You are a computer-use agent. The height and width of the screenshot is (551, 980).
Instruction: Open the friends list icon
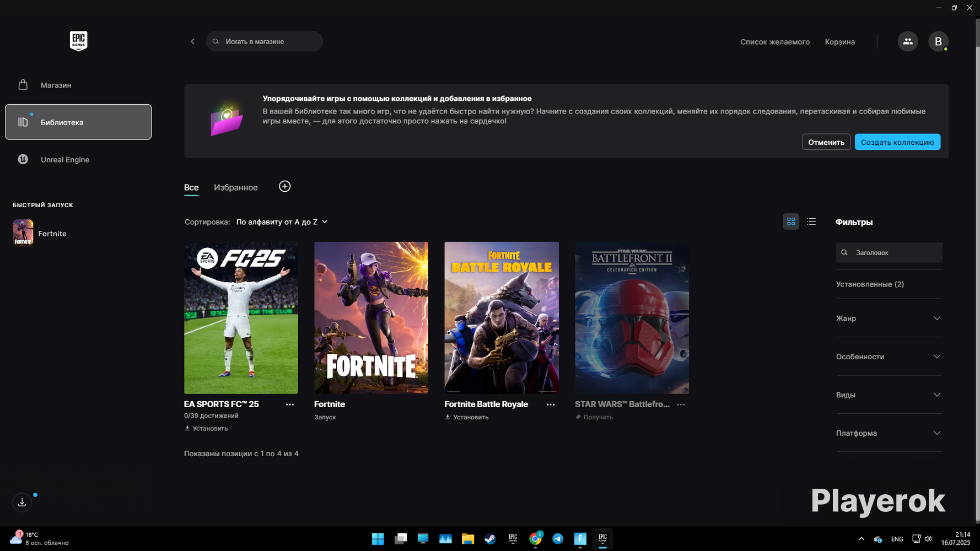[908, 41]
